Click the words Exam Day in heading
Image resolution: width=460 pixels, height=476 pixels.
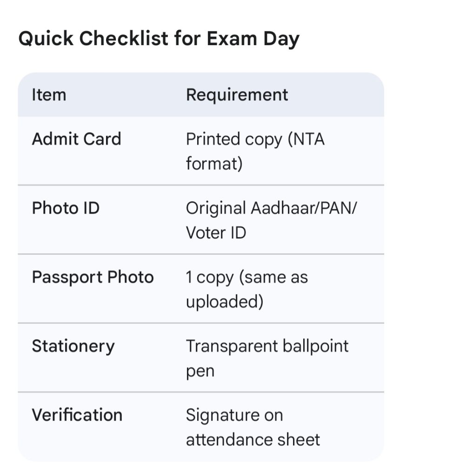pyautogui.click(x=253, y=39)
